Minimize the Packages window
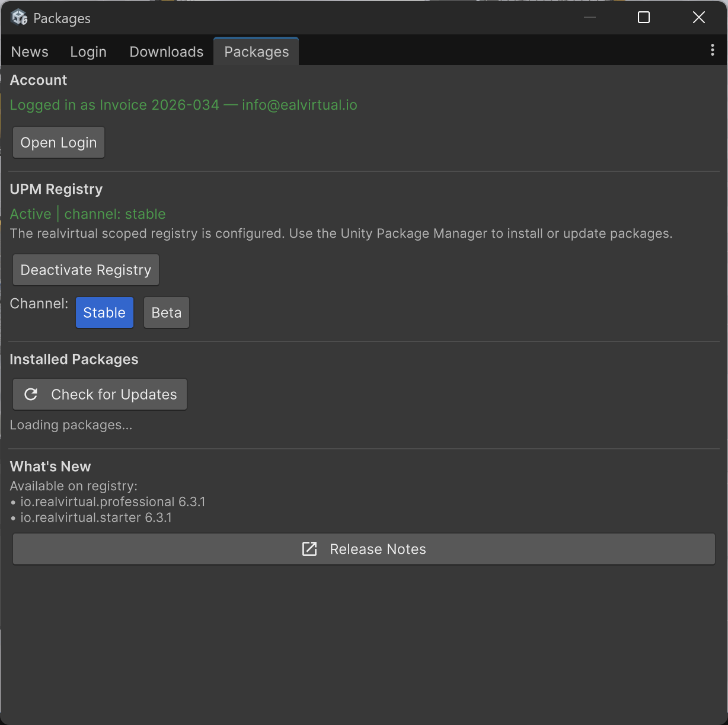 pyautogui.click(x=589, y=18)
